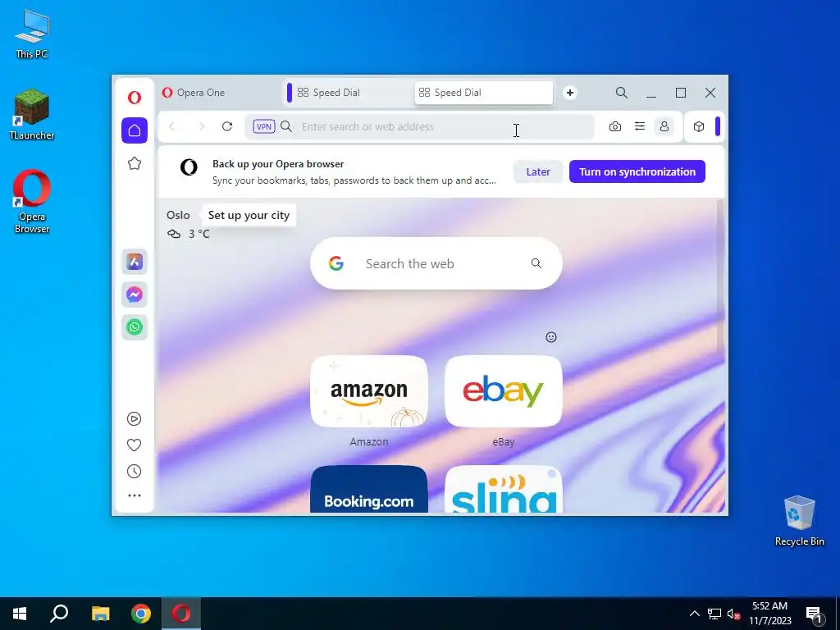Open Easy Setup sliders icon
The height and width of the screenshot is (630, 840).
[640, 126]
